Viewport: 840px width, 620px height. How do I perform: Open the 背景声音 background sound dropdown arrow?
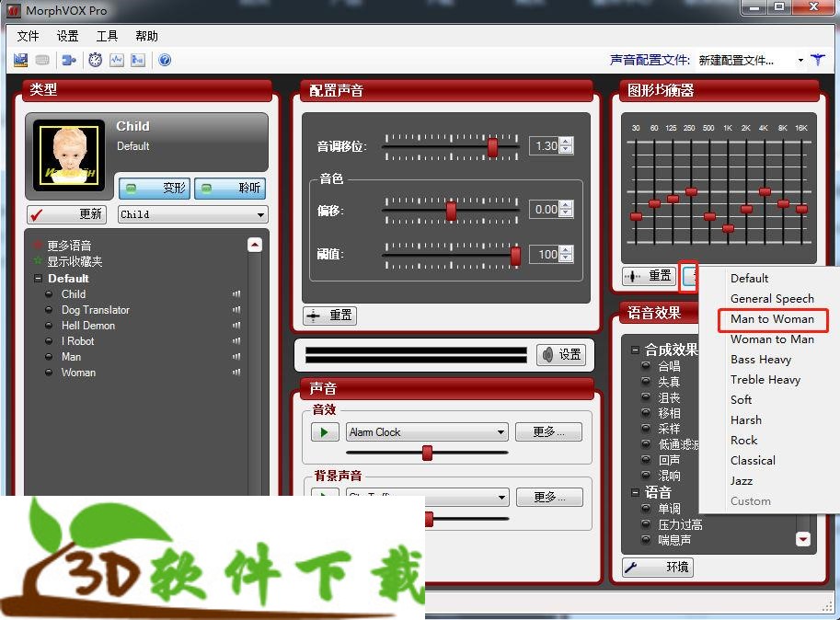click(x=501, y=498)
